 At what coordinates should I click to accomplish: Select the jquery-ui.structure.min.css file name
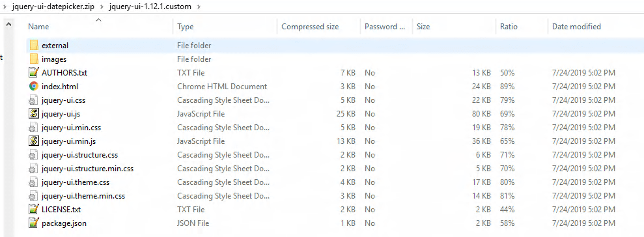[87, 169]
